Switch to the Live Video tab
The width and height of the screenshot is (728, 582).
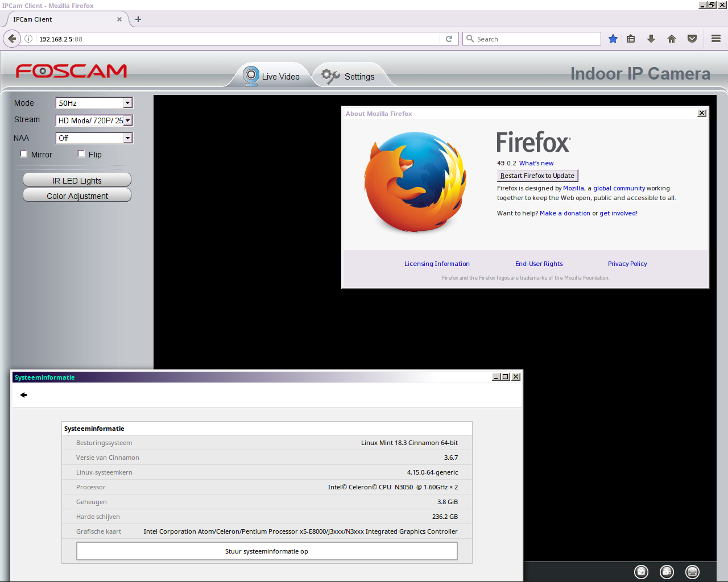point(272,76)
